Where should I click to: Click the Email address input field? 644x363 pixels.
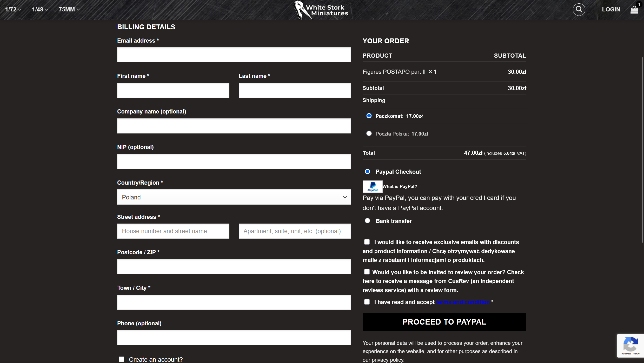click(234, 55)
